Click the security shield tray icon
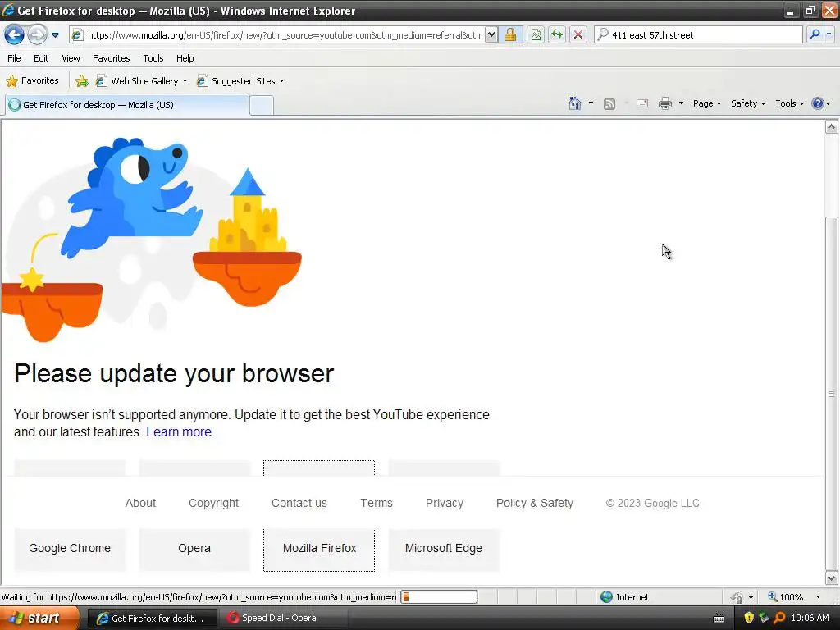This screenshot has width=840, height=630. [x=749, y=618]
